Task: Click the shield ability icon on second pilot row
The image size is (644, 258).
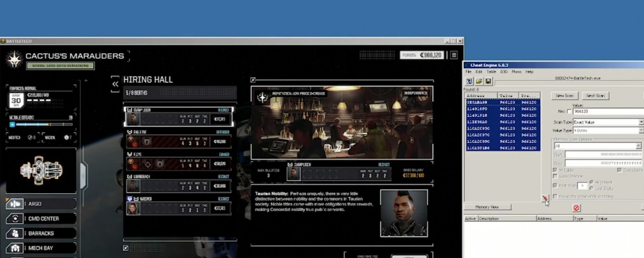Action: (x=146, y=142)
